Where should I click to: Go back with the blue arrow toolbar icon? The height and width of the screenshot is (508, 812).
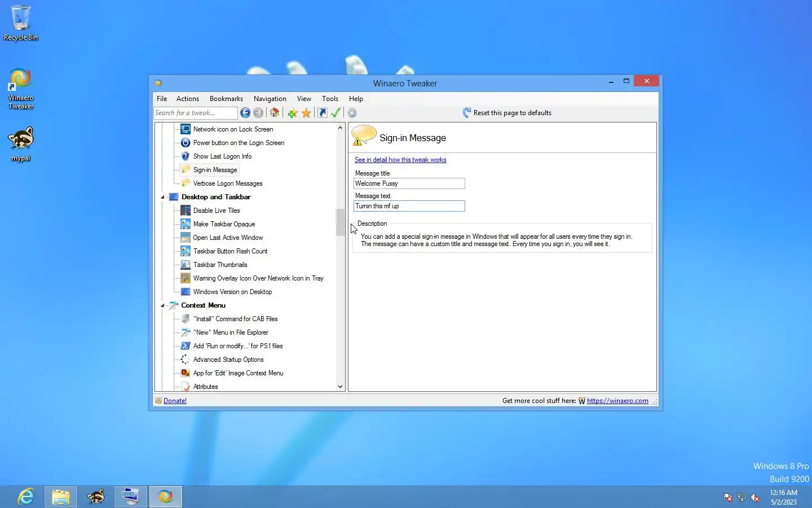(x=245, y=113)
